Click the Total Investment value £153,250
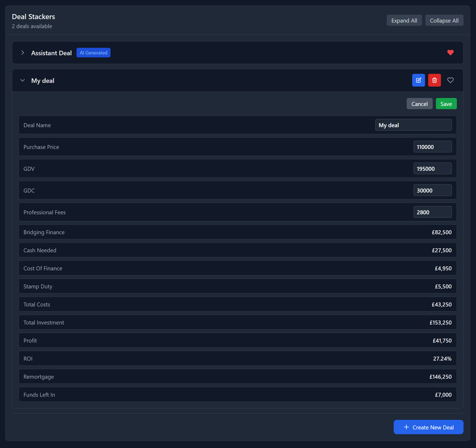This screenshot has width=476, height=448. coord(440,323)
